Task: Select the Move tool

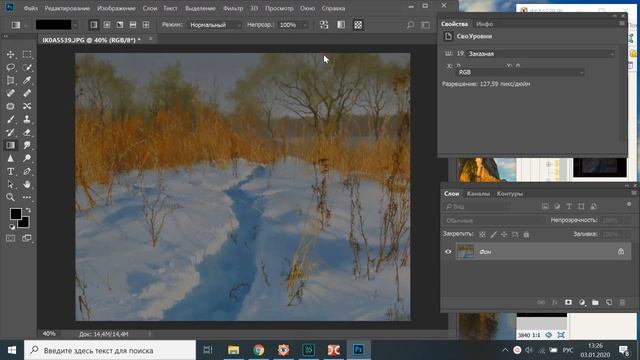Action: (11, 54)
